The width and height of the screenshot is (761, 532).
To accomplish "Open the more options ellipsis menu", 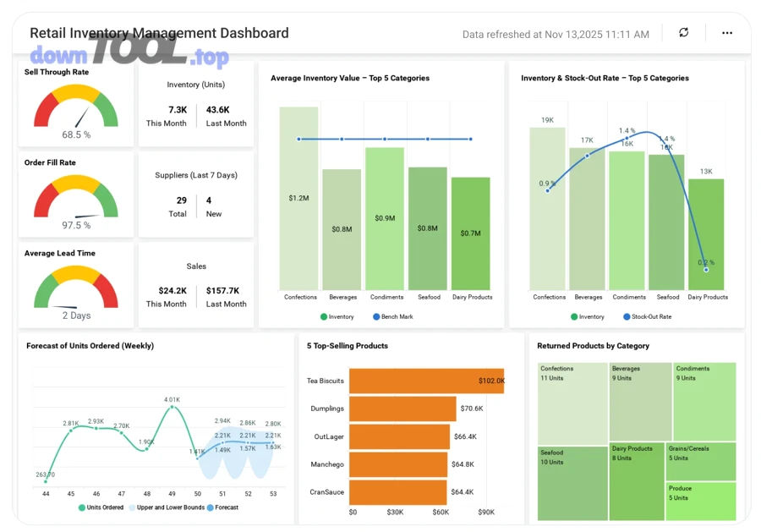I will [726, 33].
